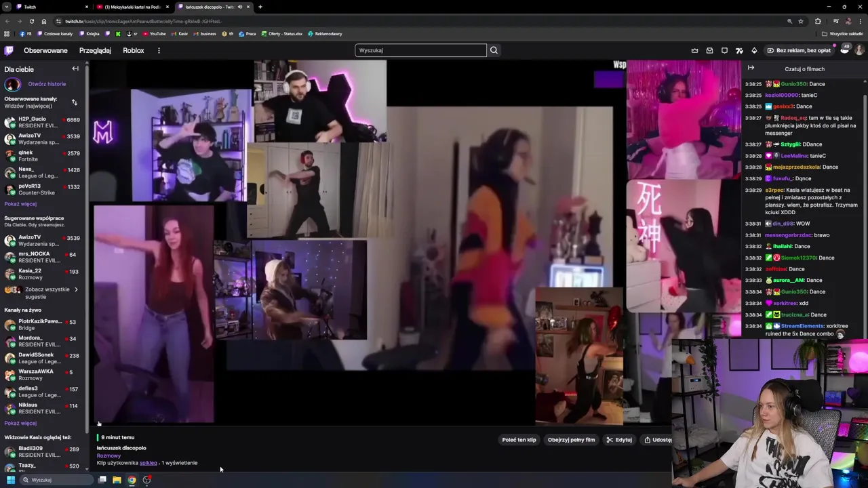Open Otwórz historie stories

click(47, 84)
